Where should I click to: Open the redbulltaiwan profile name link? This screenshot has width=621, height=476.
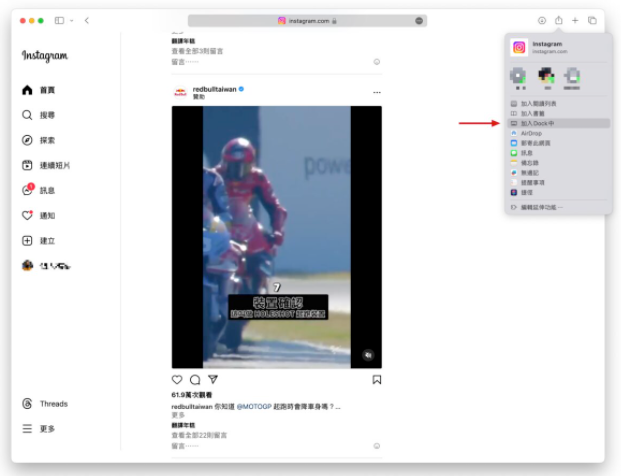213,89
